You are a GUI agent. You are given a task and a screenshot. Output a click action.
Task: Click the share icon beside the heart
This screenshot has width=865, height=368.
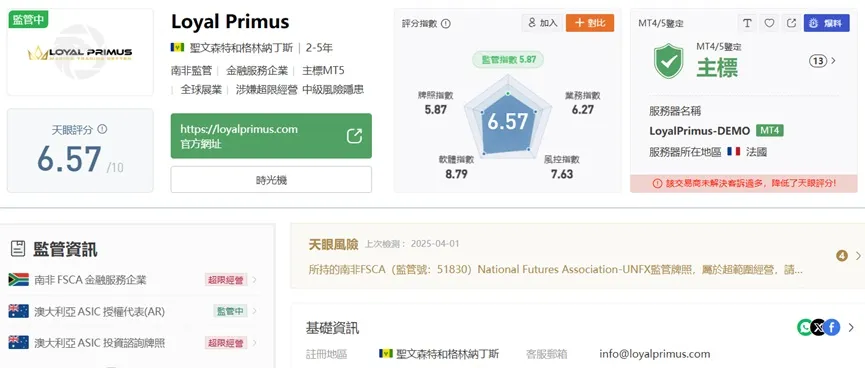[791, 23]
